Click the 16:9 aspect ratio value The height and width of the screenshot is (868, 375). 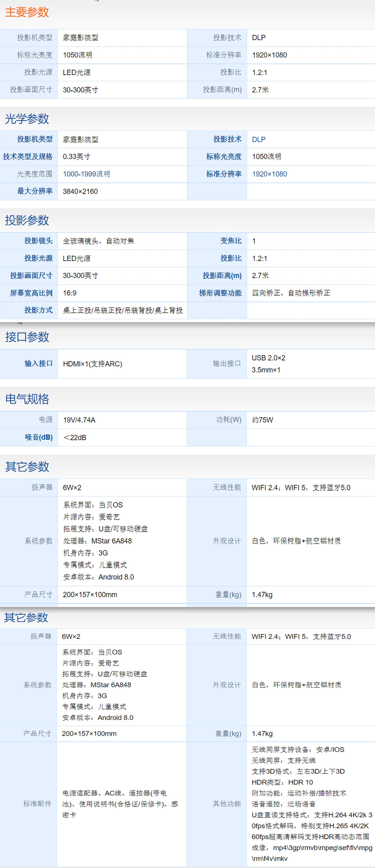[70, 293]
